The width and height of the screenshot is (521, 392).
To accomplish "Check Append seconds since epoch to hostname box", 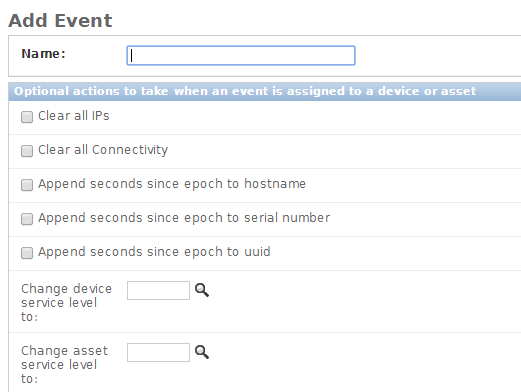I will (x=27, y=185).
